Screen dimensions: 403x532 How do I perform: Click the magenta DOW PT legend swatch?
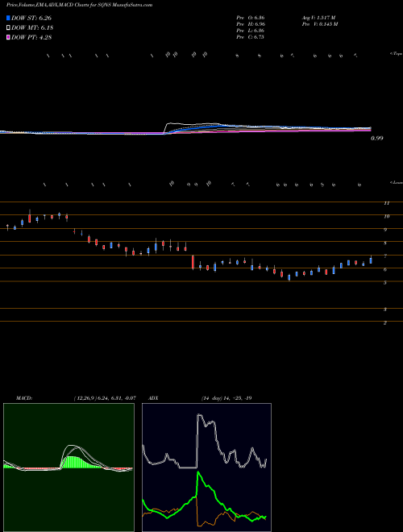coord(8,37)
